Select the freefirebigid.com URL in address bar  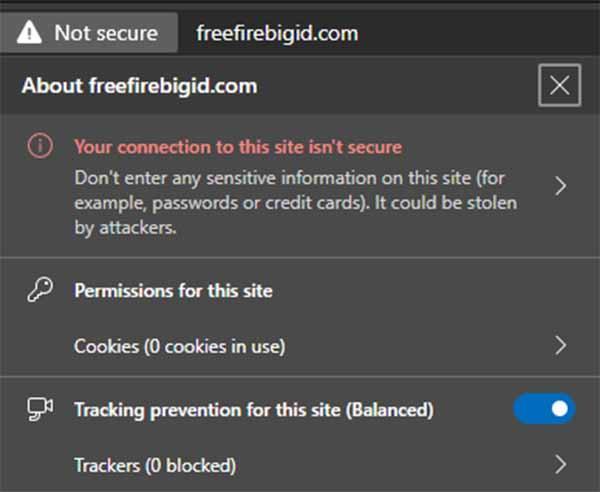277,33
